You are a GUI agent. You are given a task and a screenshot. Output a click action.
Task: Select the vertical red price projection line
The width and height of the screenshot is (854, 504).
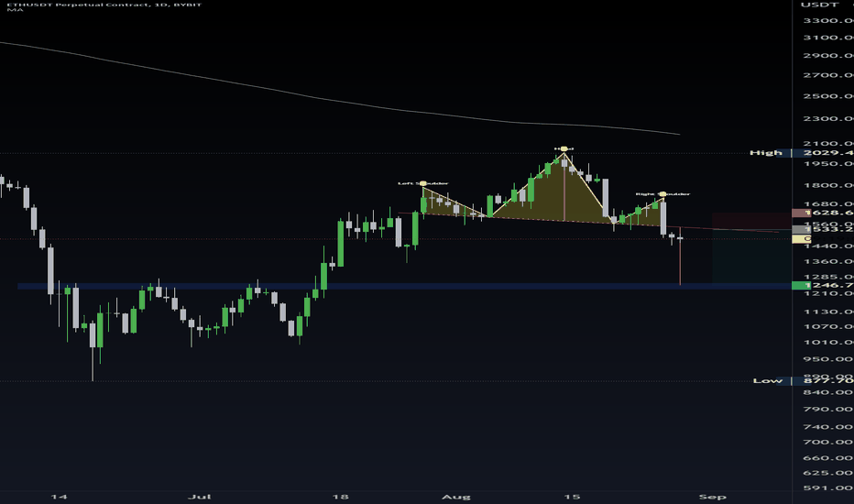(680, 256)
